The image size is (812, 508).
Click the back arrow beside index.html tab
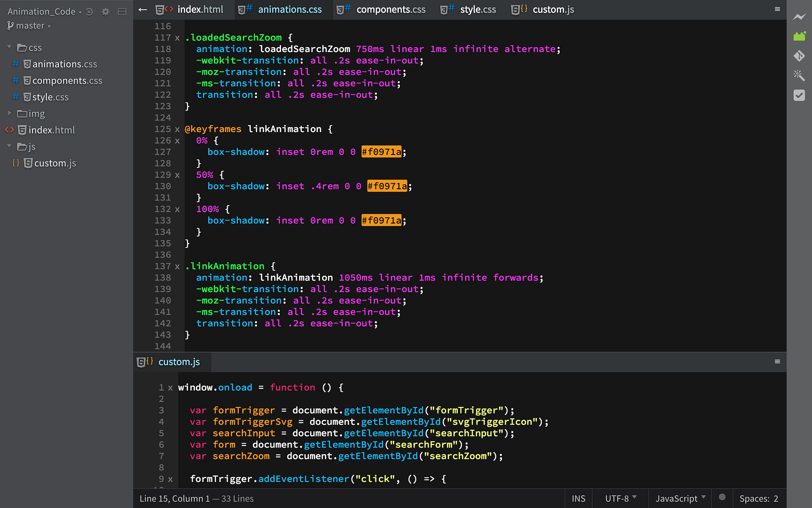[143, 9]
